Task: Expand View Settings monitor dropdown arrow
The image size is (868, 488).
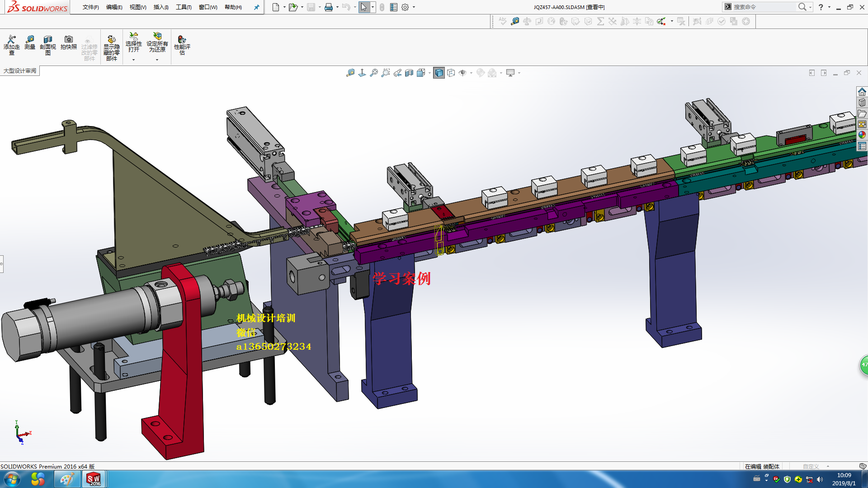Action: pyautogui.click(x=519, y=73)
